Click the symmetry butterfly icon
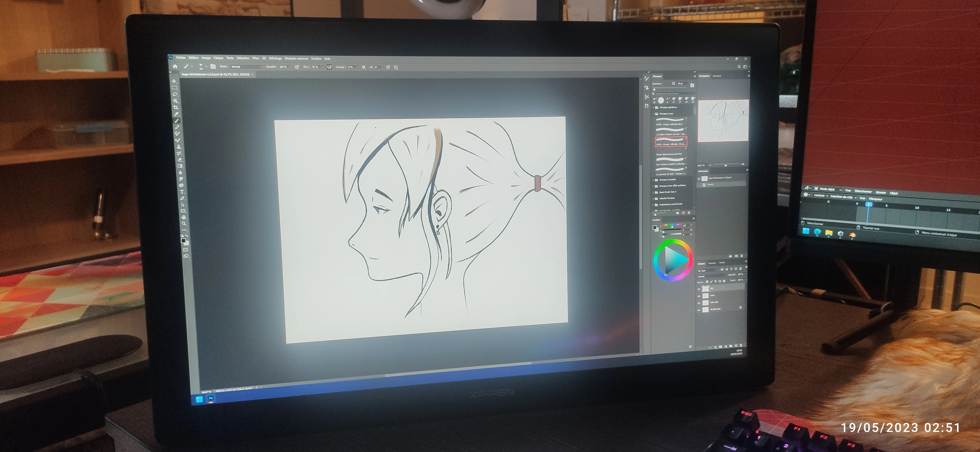This screenshot has width=980, height=452. pos(396,67)
